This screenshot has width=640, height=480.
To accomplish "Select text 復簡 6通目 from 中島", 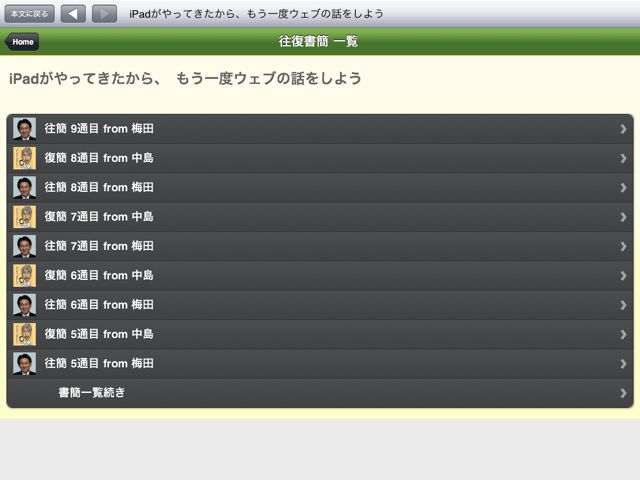I will pos(99,276).
